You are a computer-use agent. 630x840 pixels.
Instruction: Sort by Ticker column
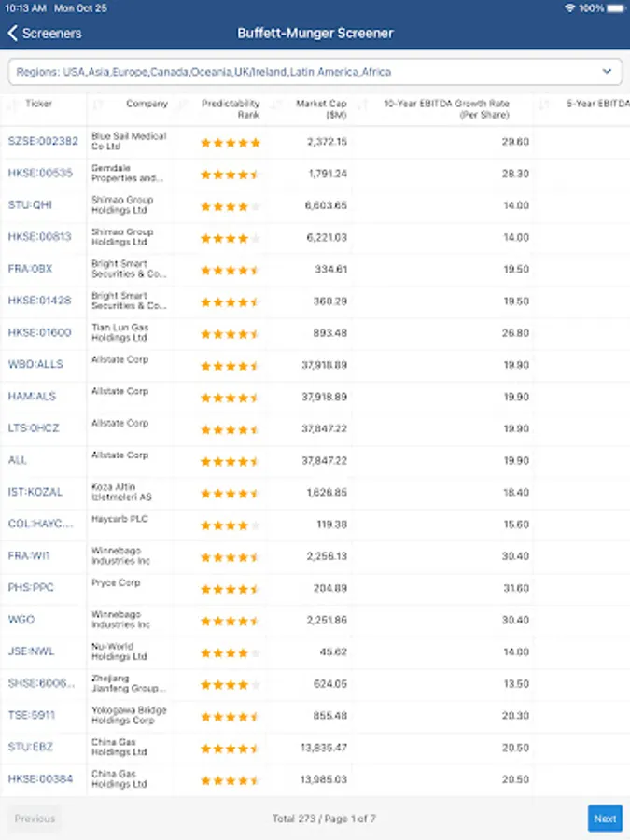tap(38, 104)
